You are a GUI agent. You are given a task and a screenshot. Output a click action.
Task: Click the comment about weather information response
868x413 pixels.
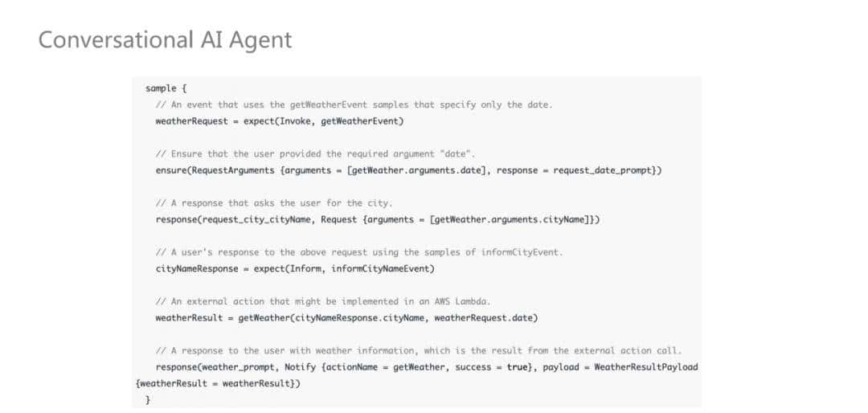[x=418, y=350]
